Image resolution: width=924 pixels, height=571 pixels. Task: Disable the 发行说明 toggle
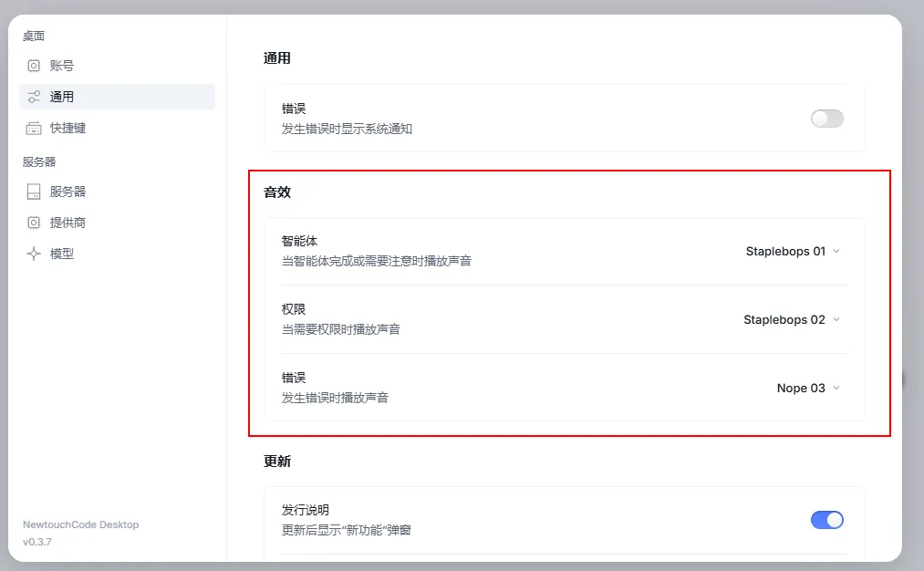coord(826,520)
